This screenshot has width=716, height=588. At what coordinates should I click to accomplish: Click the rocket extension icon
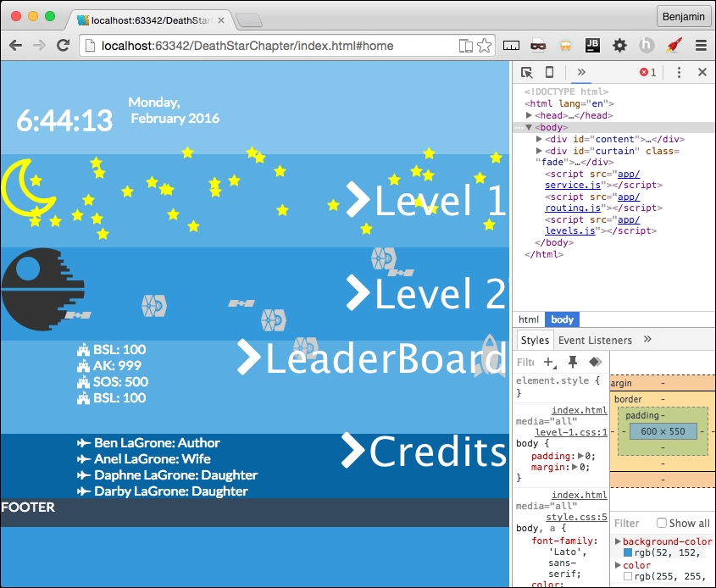click(674, 46)
